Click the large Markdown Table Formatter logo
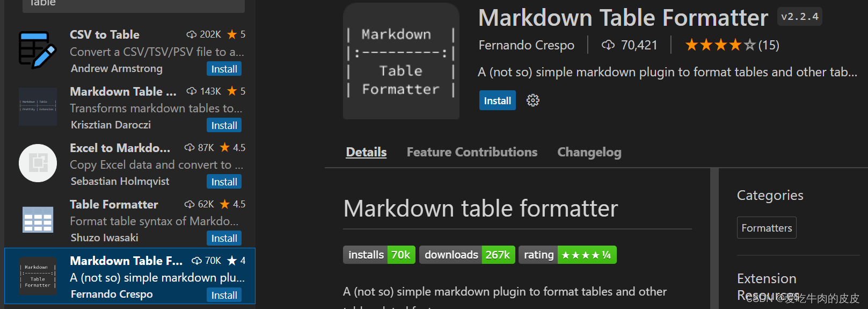Image resolution: width=868 pixels, height=309 pixels. coord(401,61)
